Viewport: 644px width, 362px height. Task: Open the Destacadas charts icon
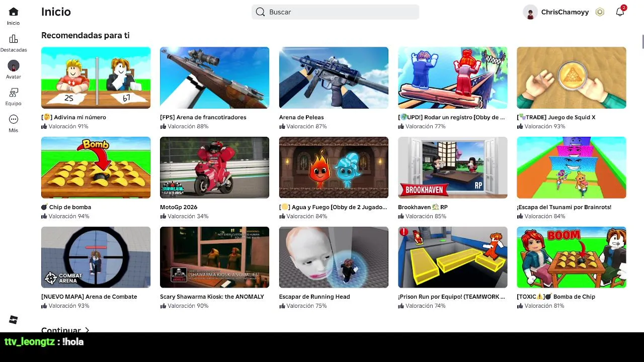pyautogui.click(x=14, y=39)
